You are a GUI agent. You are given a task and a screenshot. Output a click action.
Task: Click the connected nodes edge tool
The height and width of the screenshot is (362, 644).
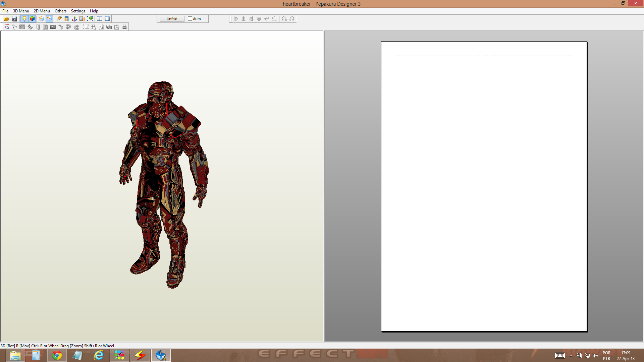pyautogui.click(x=14, y=27)
